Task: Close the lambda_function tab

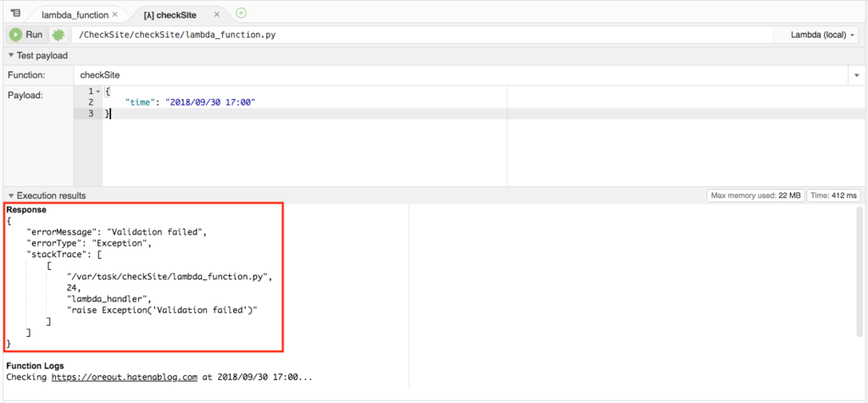Action: [x=114, y=15]
